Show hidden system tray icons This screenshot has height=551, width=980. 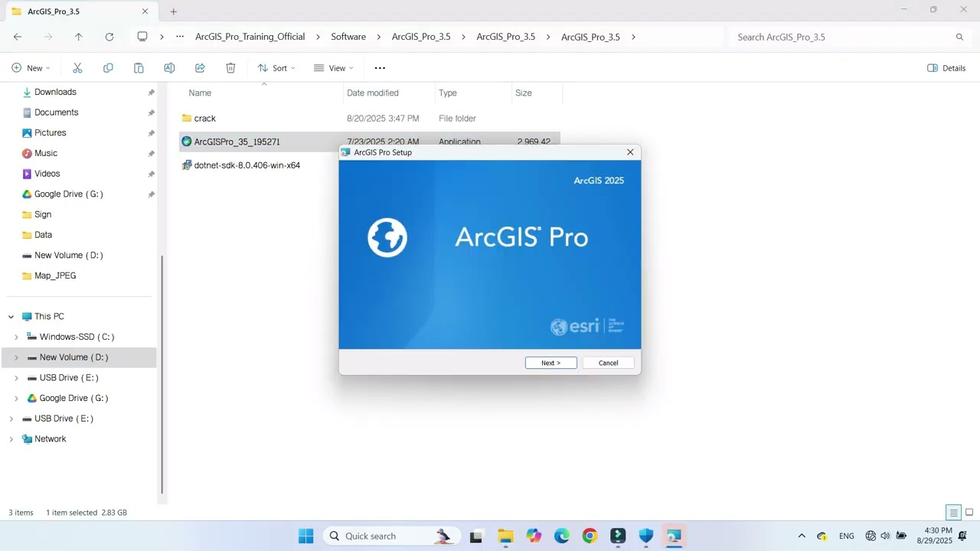[802, 536]
